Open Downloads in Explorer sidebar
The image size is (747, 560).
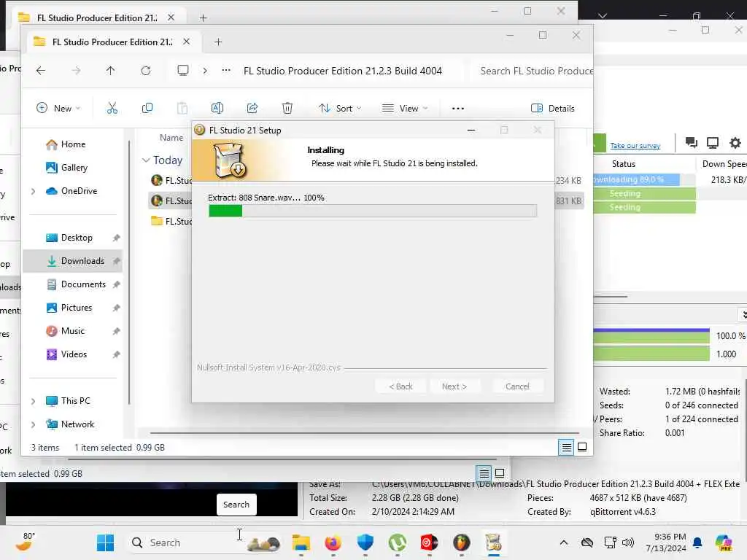tap(72, 261)
